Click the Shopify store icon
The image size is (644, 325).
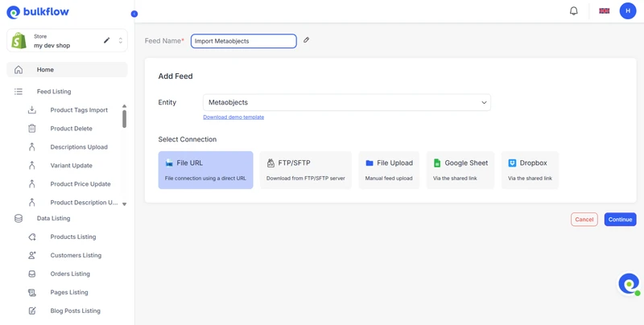[x=19, y=40]
